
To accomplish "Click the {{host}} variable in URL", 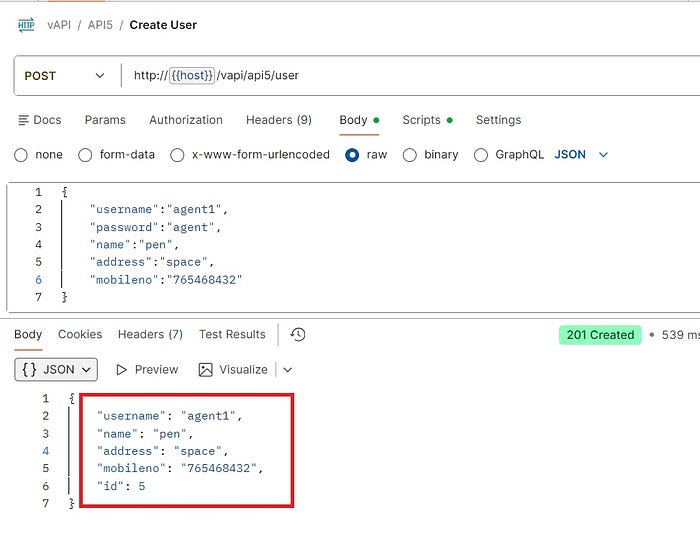I will [192, 75].
